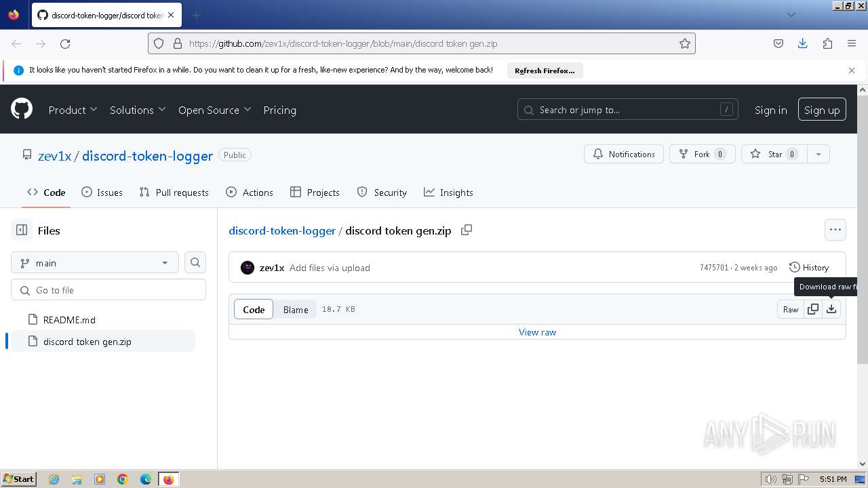
Task: Click the Refresh Firefox button
Action: tap(545, 70)
